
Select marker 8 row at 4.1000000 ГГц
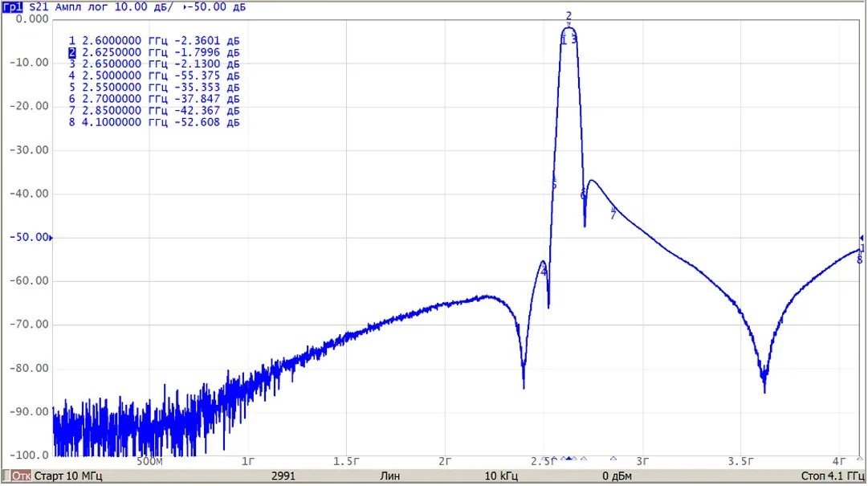[x=154, y=122]
